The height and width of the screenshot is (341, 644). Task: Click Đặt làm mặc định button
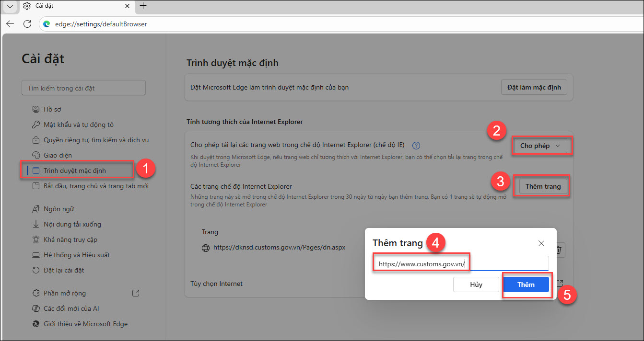(534, 88)
